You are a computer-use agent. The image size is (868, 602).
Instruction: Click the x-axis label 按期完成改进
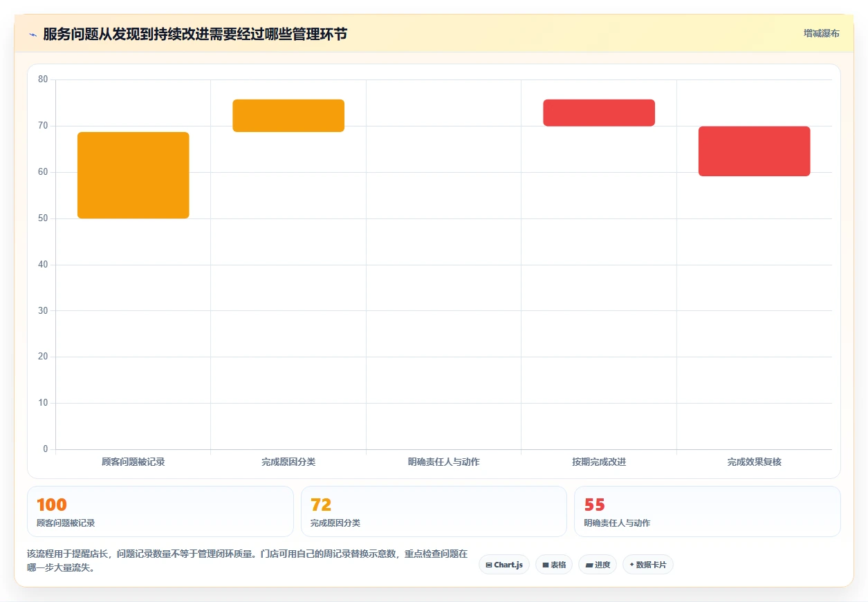click(599, 462)
